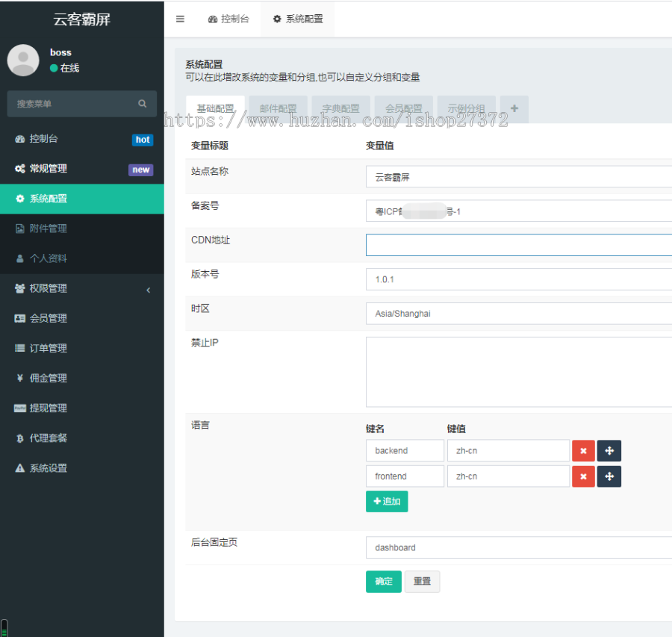
Task: Add a new config group with plus tab
Action: pyautogui.click(x=514, y=109)
